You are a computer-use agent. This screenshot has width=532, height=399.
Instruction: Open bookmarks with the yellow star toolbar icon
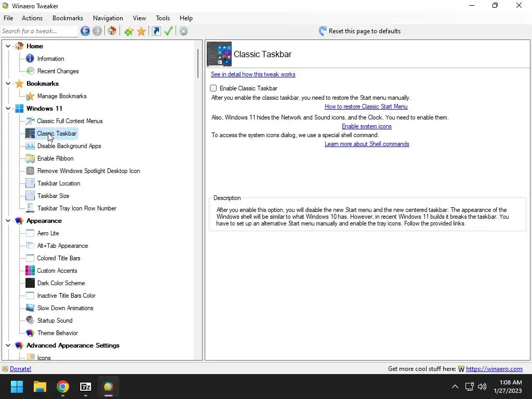point(141,31)
